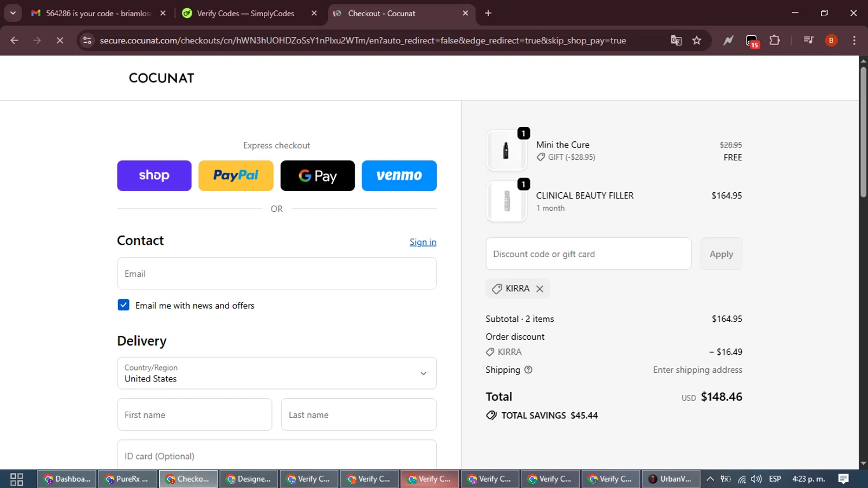Click the Apply discount button

[721, 254]
